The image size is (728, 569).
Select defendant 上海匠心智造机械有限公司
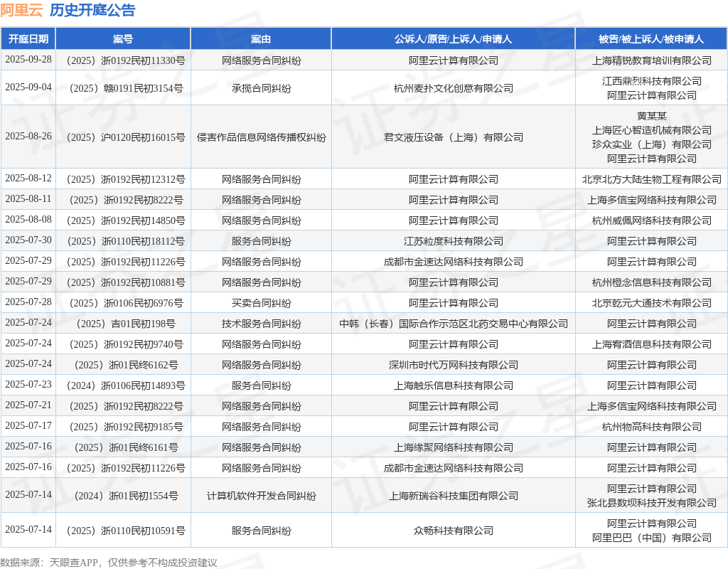click(x=651, y=130)
